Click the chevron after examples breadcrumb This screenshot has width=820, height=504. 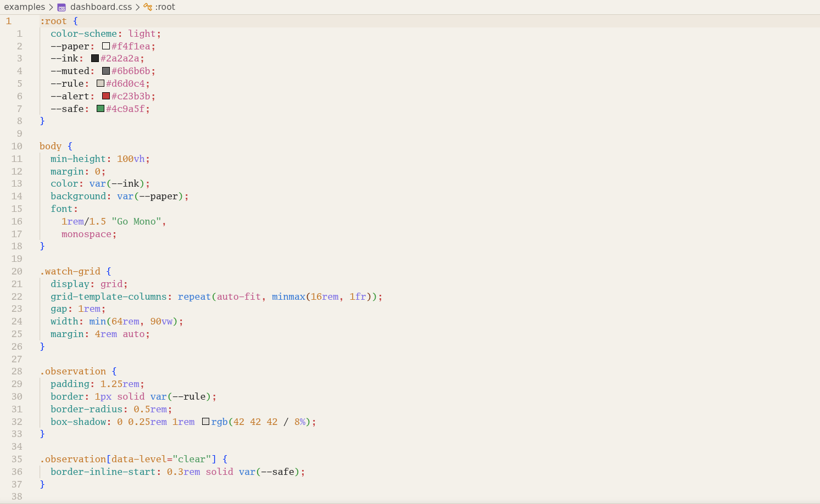click(51, 7)
